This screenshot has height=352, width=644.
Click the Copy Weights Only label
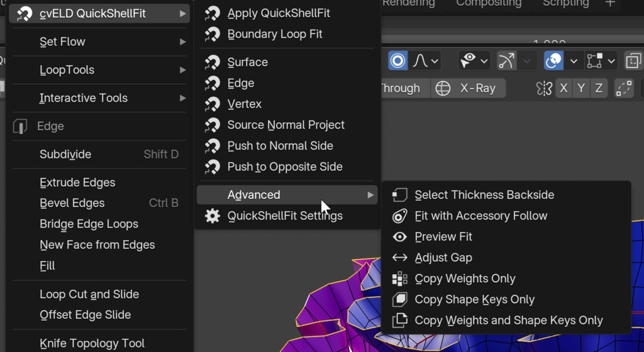point(465,278)
